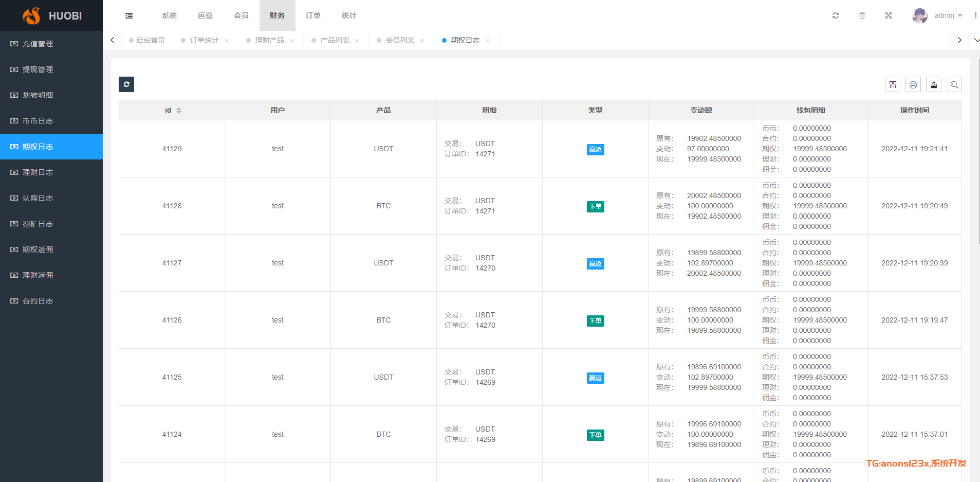Click the 划转明细 sidebar icon
The height and width of the screenshot is (482, 980).
click(x=14, y=95)
